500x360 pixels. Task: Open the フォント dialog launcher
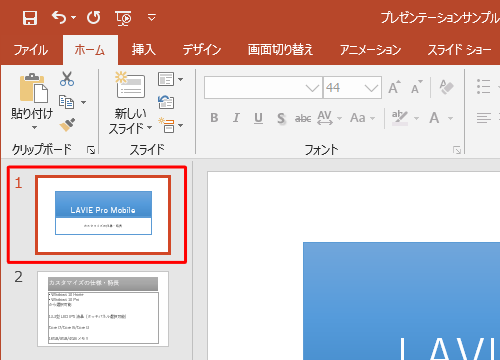click(457, 150)
